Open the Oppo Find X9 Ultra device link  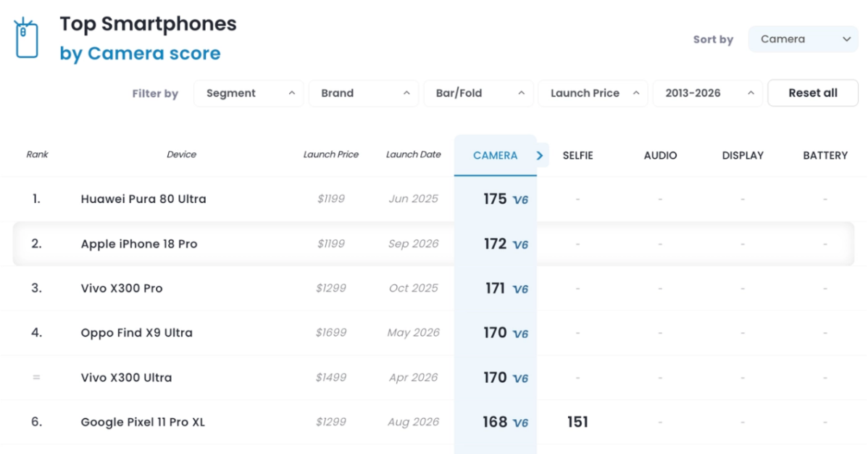point(137,333)
